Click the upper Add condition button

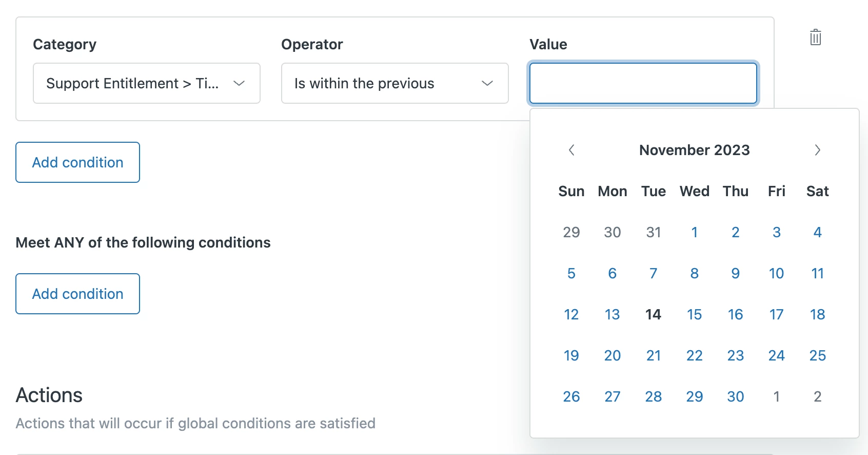pyautogui.click(x=77, y=162)
